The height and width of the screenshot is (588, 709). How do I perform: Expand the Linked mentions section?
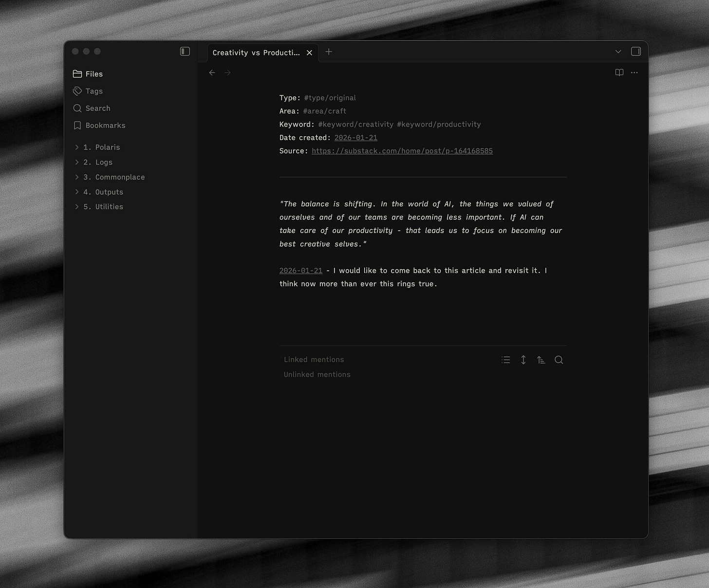314,360
